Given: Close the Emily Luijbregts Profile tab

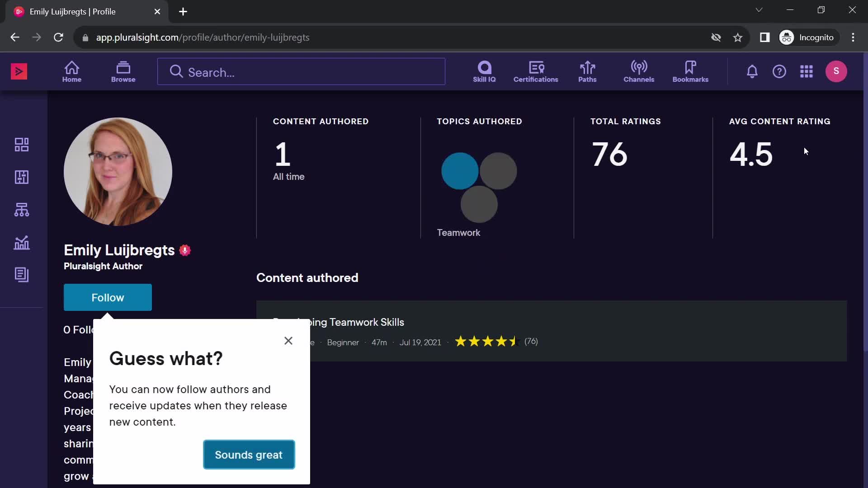Looking at the screenshot, I should [x=157, y=12].
